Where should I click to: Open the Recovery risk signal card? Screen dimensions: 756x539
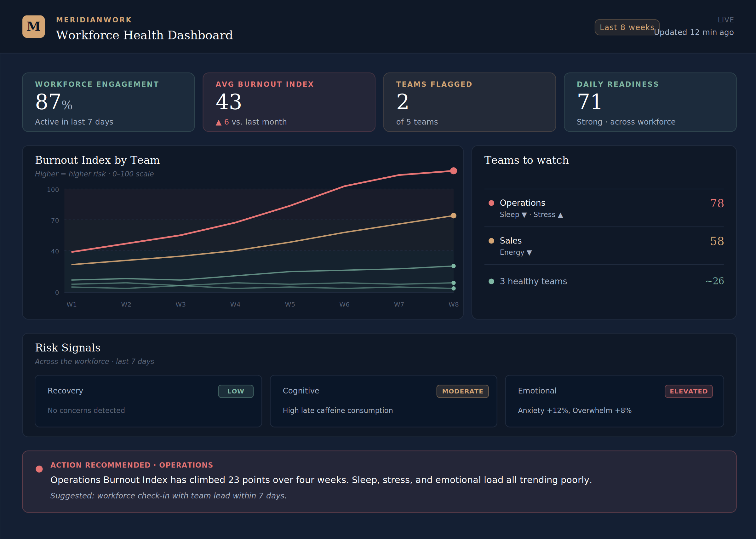[x=148, y=401]
